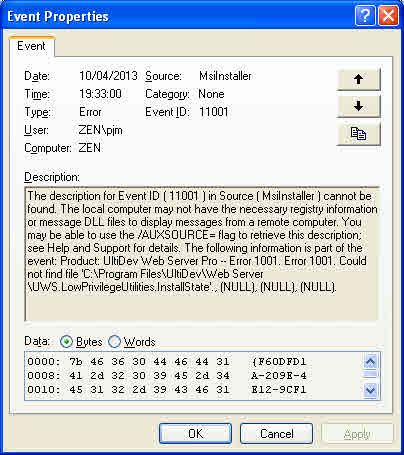Click inside the event Description text area

[202, 254]
